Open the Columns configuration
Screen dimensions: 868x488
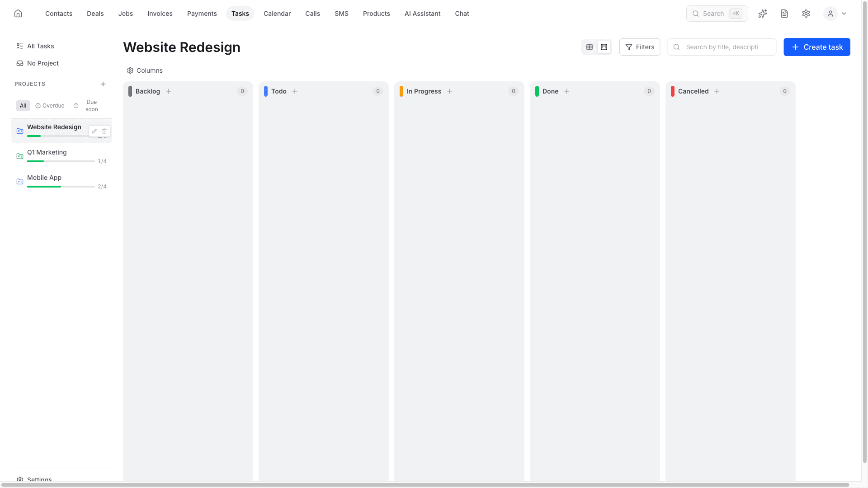pos(144,70)
